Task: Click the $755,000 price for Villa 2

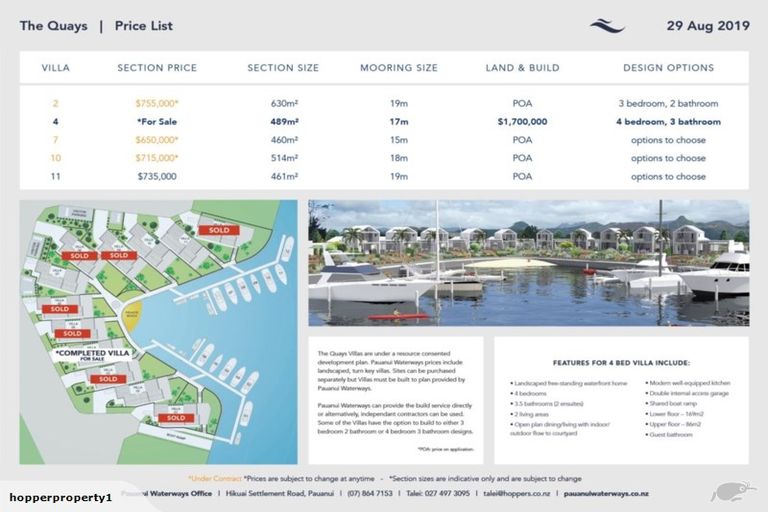Action: tap(157, 104)
